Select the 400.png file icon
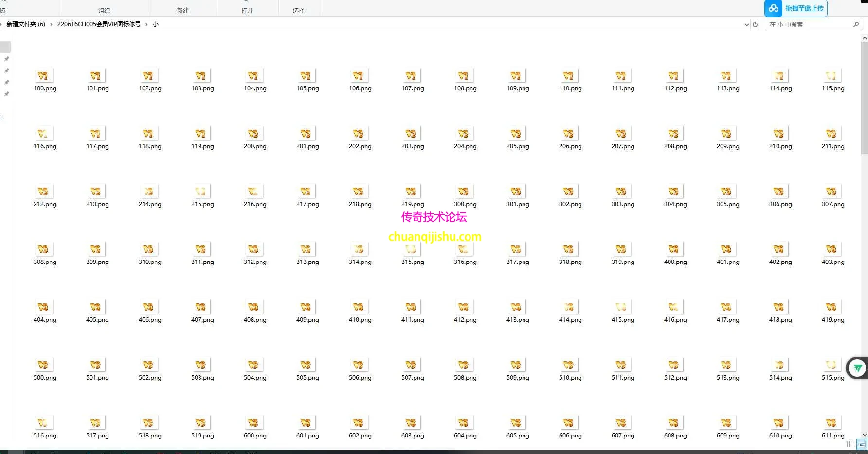This screenshot has height=454, width=868. (675, 249)
